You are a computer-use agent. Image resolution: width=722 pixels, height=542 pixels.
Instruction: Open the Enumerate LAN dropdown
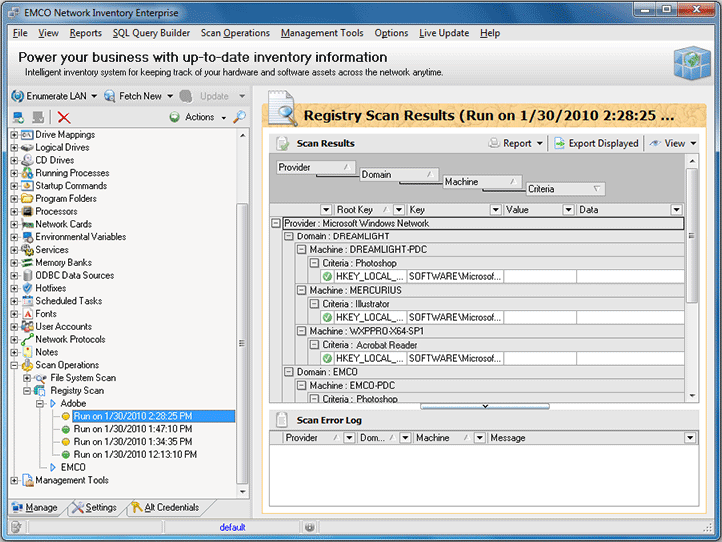pyautogui.click(x=93, y=96)
